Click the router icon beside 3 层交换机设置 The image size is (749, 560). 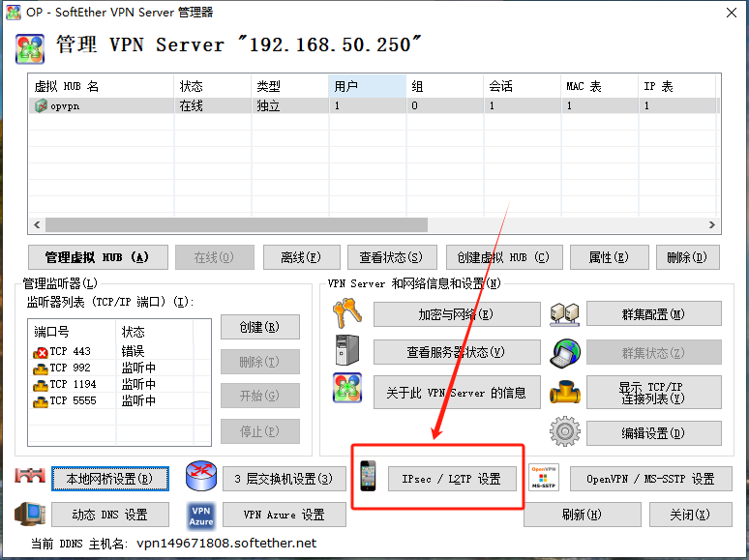click(x=201, y=478)
